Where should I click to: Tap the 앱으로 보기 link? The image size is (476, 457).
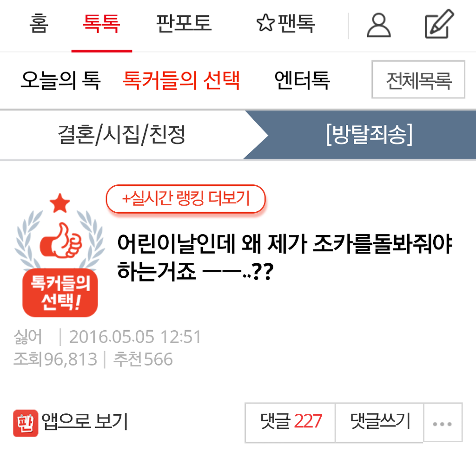85,422
